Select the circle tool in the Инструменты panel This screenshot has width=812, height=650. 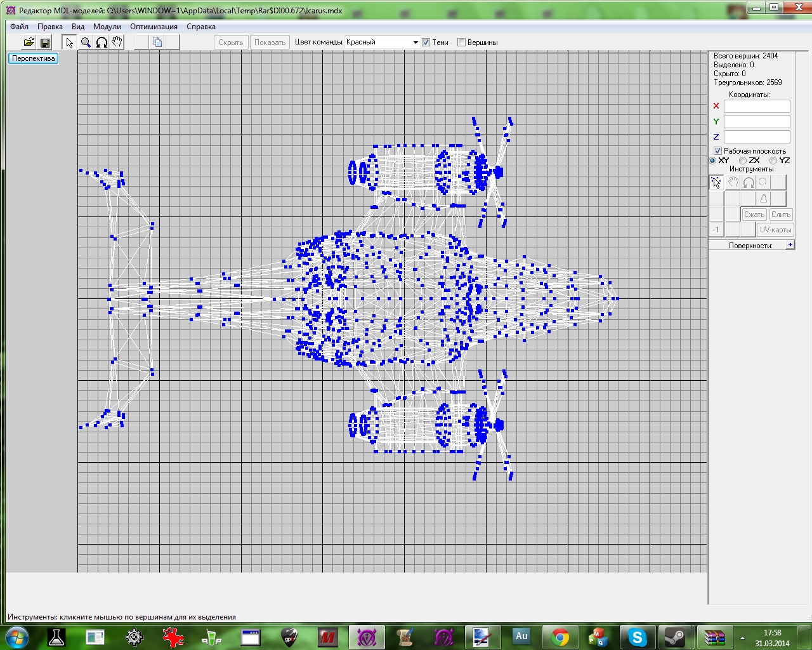pos(763,183)
